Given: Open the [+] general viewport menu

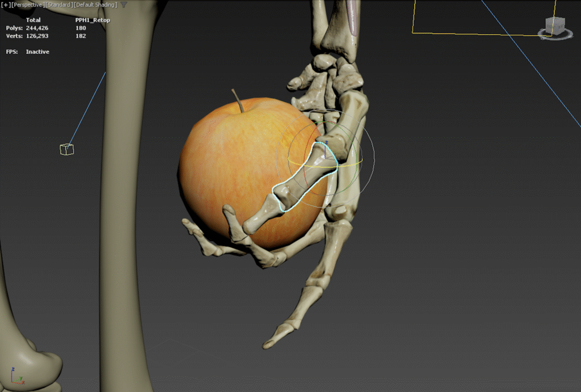Looking at the screenshot, I should point(6,5).
